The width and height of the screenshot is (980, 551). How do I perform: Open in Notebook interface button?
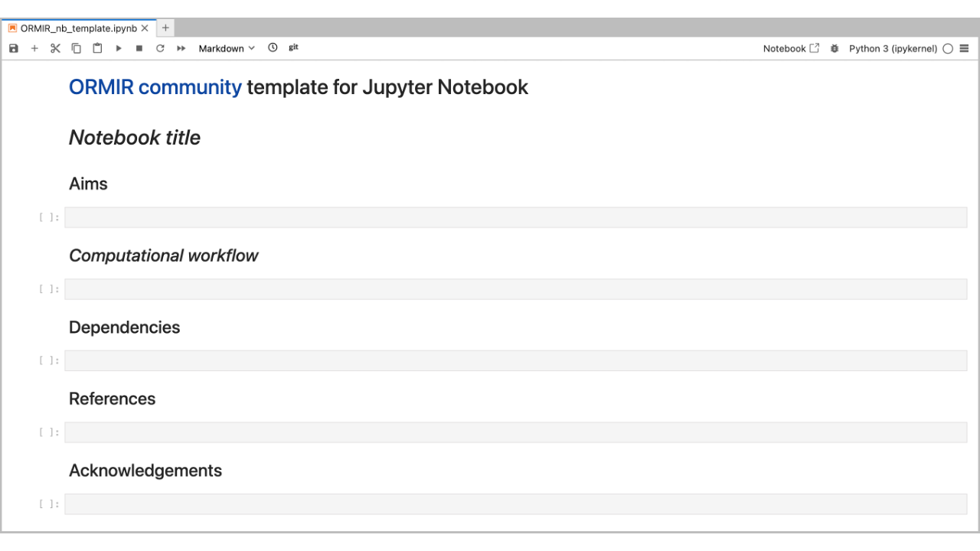tap(791, 48)
